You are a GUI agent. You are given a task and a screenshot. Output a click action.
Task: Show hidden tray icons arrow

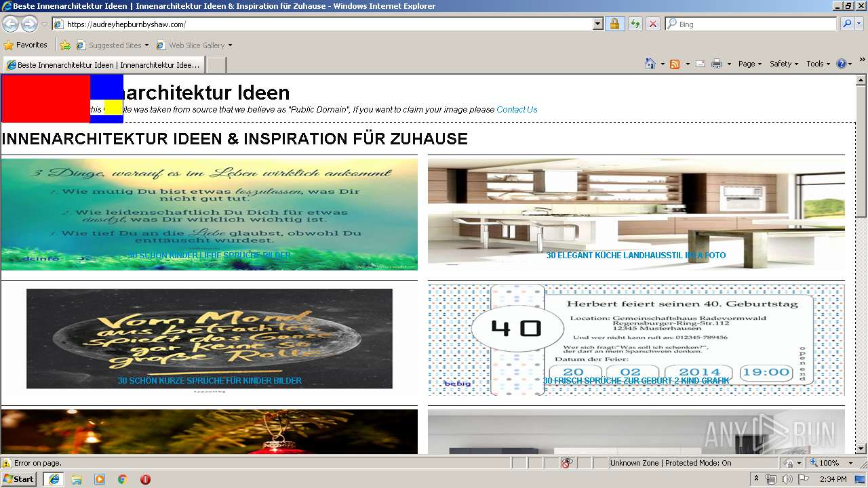tap(756, 479)
